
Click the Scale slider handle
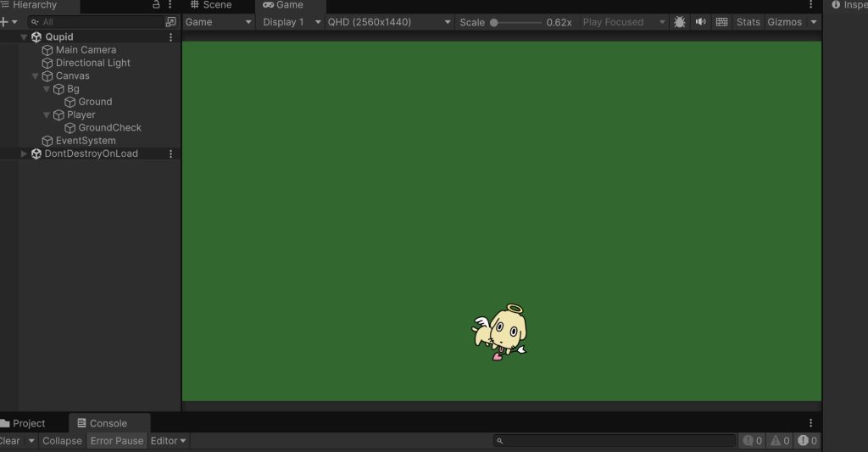(494, 22)
